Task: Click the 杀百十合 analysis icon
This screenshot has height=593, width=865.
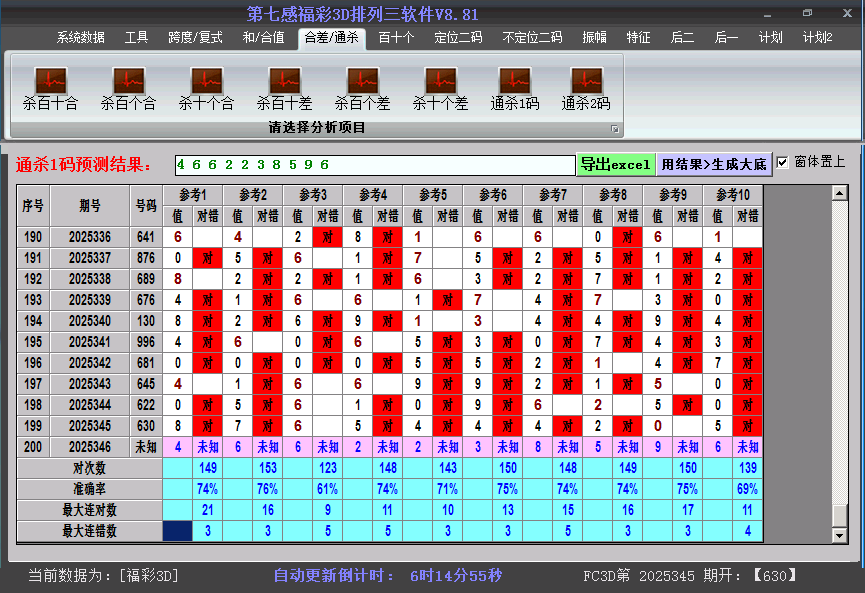Action: 50,81
